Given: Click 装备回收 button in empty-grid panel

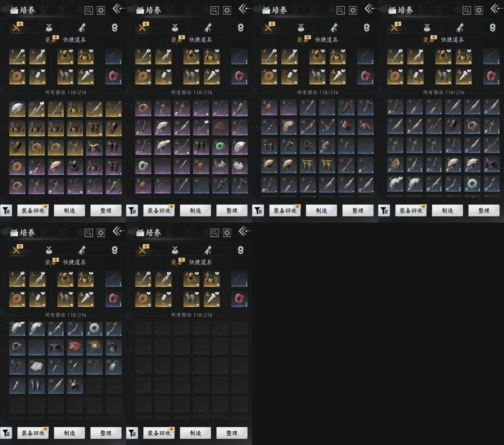Looking at the screenshot, I should pos(159,433).
